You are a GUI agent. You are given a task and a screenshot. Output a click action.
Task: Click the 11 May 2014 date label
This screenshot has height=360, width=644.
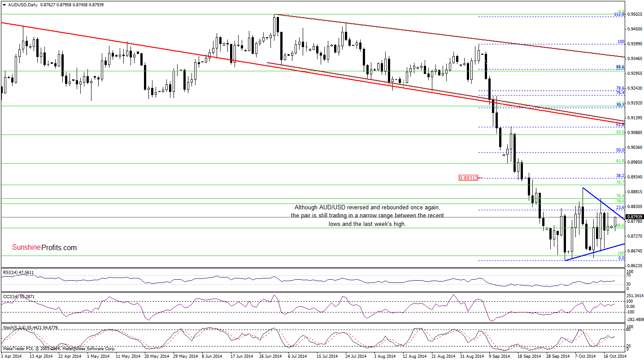[127, 356]
